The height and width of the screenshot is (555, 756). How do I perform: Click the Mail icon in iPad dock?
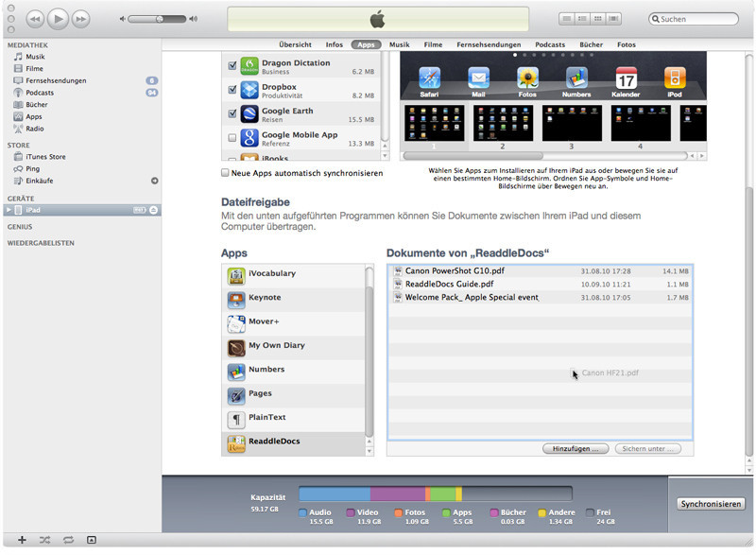coord(478,78)
